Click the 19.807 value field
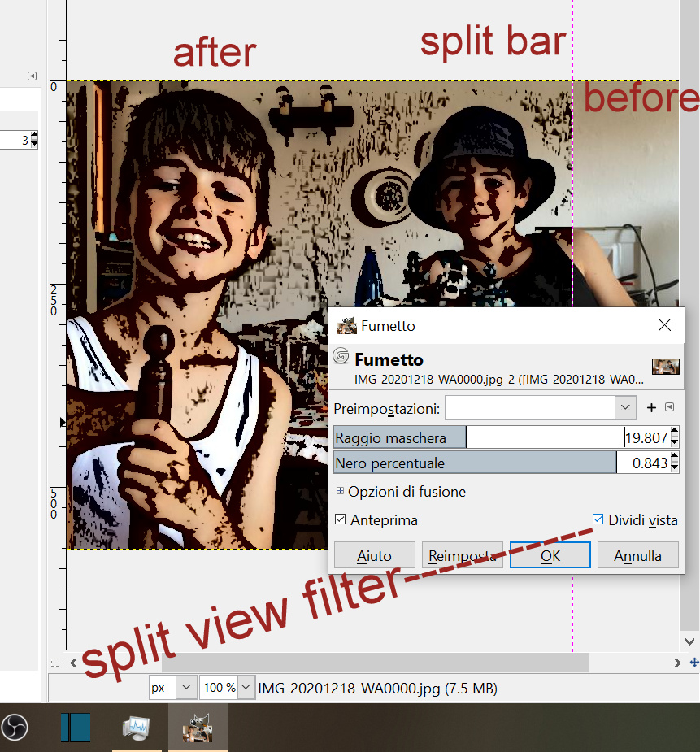Screen dimensions: 700x752 pyautogui.click(x=647, y=437)
